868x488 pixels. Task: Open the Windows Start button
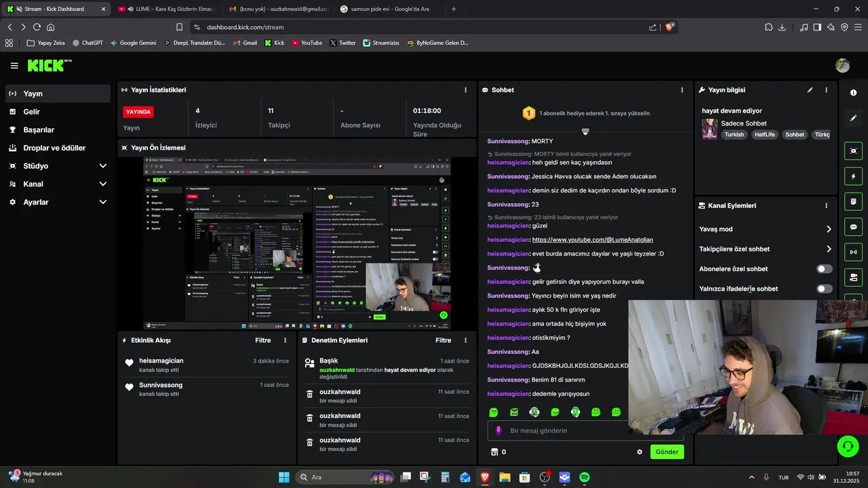tap(284, 477)
